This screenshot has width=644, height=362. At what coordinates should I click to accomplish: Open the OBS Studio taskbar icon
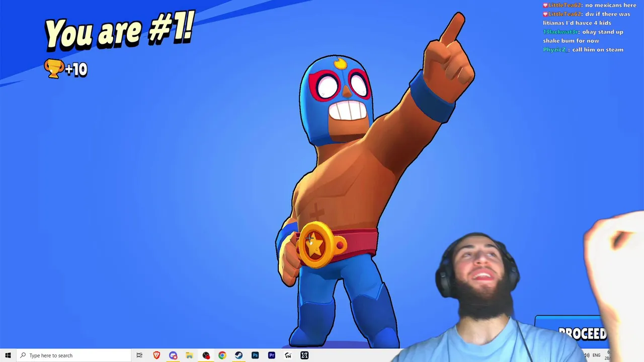click(x=206, y=355)
